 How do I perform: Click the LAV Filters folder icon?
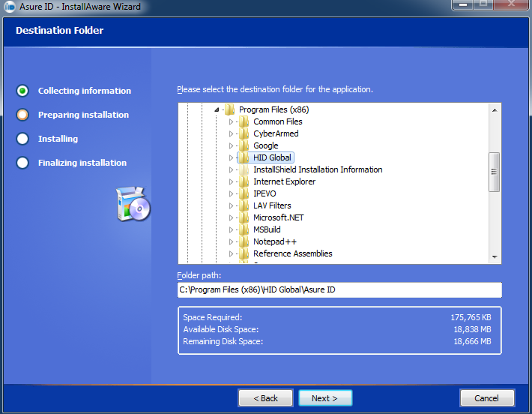tap(244, 205)
